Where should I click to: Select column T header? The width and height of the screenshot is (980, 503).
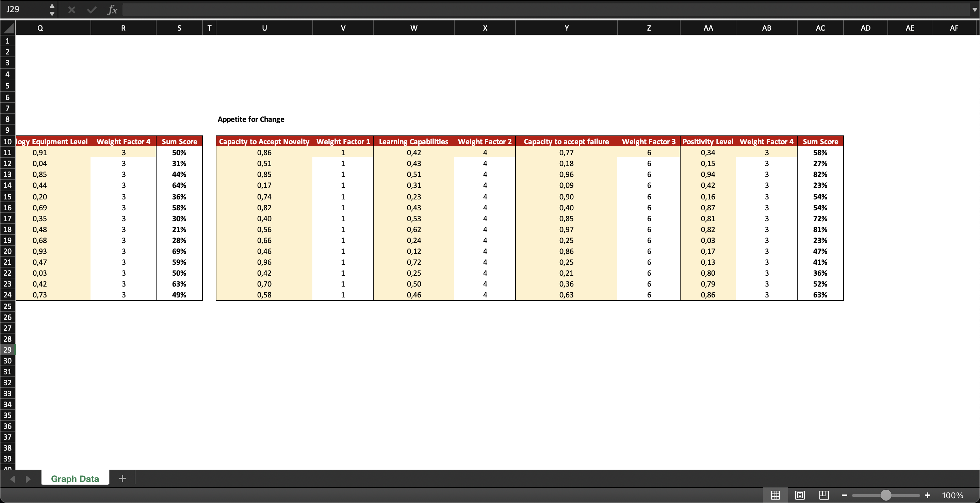coord(209,28)
